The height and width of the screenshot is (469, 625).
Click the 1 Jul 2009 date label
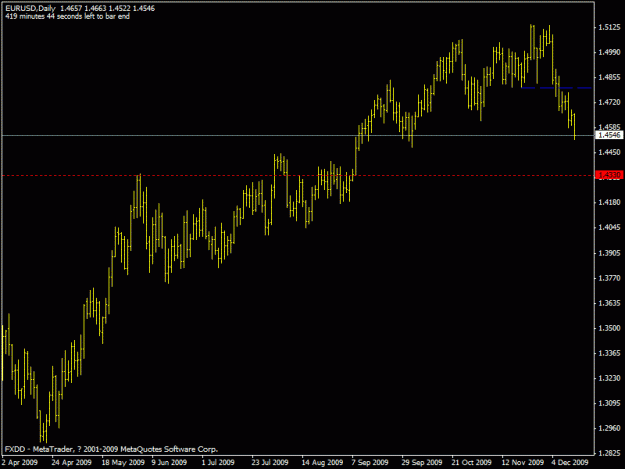[x=218, y=462]
